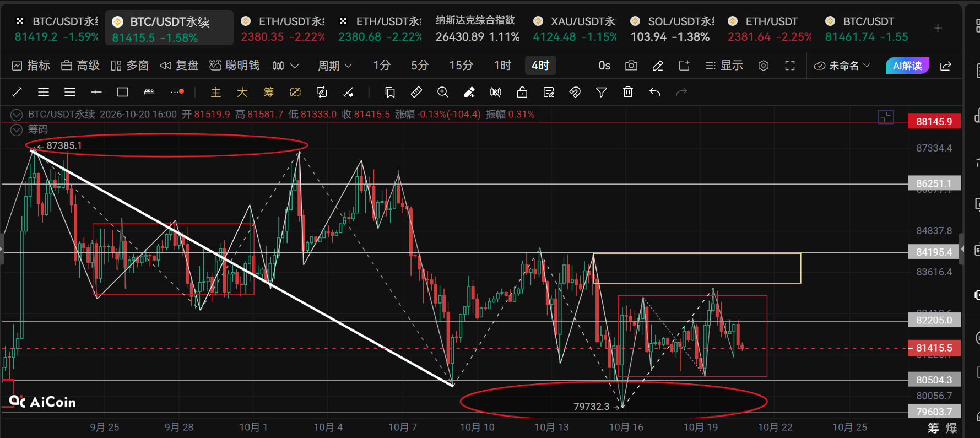Viewport: 980px width, 438px height.
Task: Undo the last drawing action
Action: point(654,92)
